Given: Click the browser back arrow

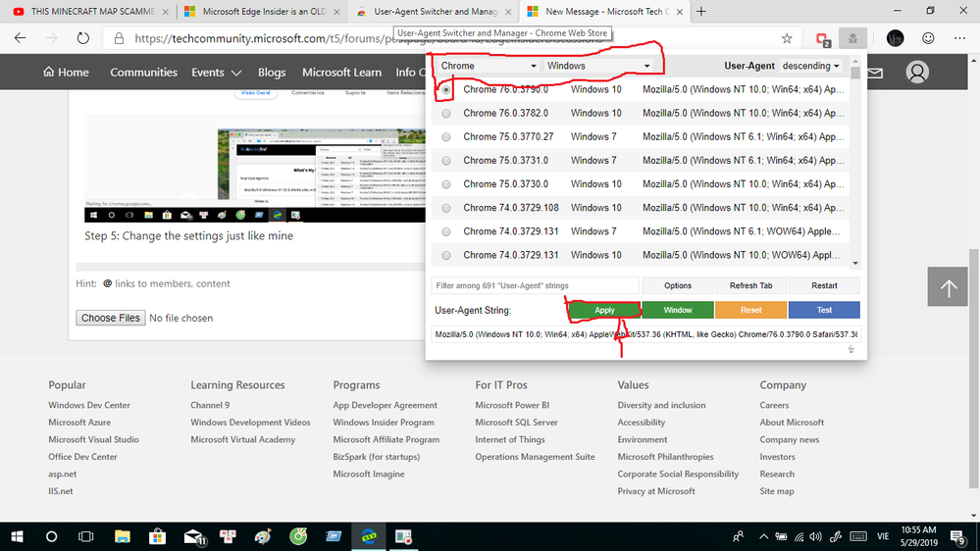Looking at the screenshot, I should click(x=20, y=38).
